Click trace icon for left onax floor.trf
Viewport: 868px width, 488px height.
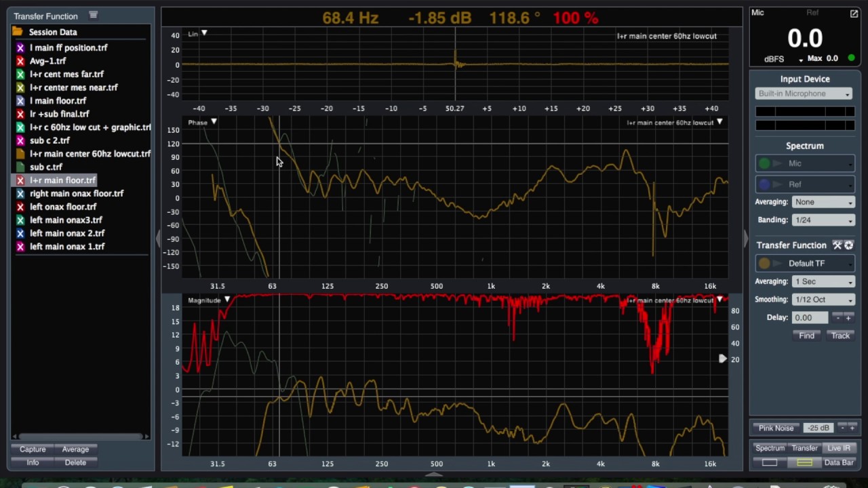[20, 207]
